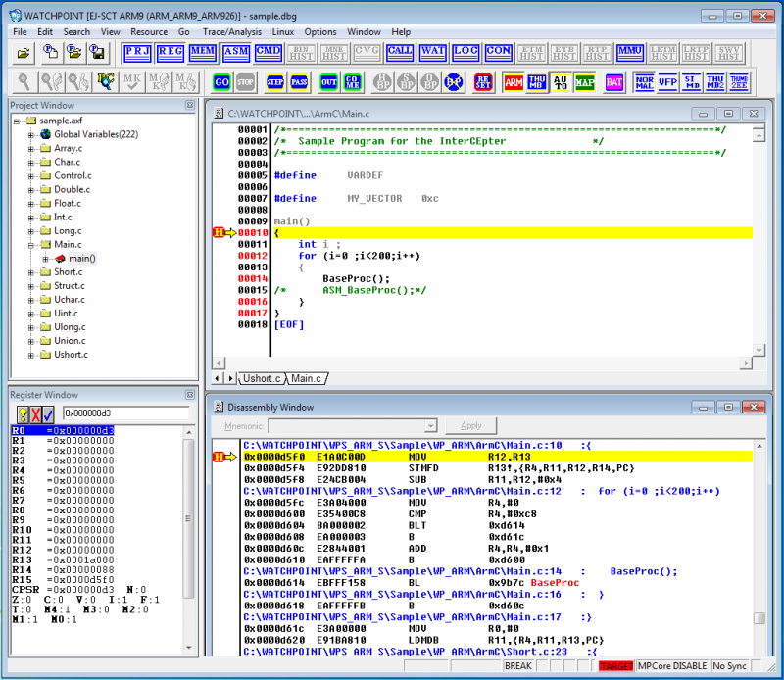Click the COME run-to-cursor button
Image resolution: width=784 pixels, height=680 pixels.
pyautogui.click(x=353, y=82)
